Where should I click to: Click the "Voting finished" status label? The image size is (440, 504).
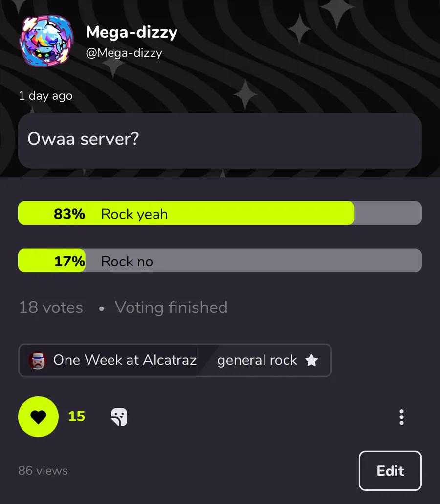171,307
